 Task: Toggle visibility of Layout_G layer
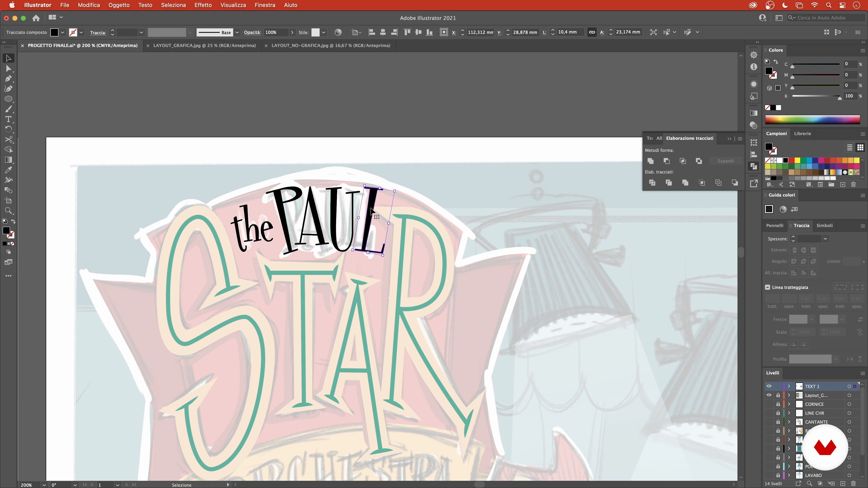point(769,395)
